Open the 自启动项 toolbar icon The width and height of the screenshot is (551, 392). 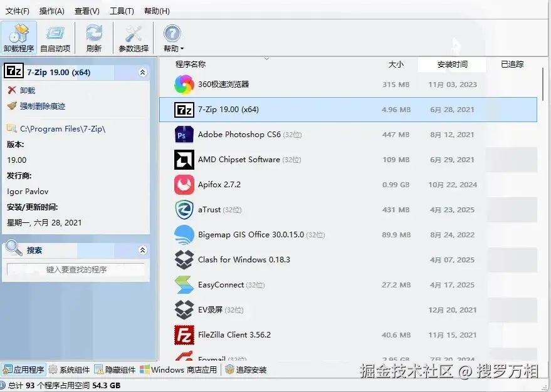(x=55, y=38)
